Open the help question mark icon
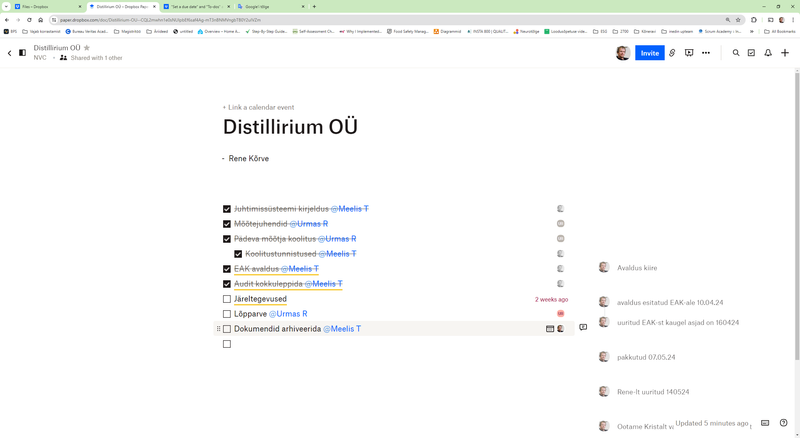 click(784, 423)
